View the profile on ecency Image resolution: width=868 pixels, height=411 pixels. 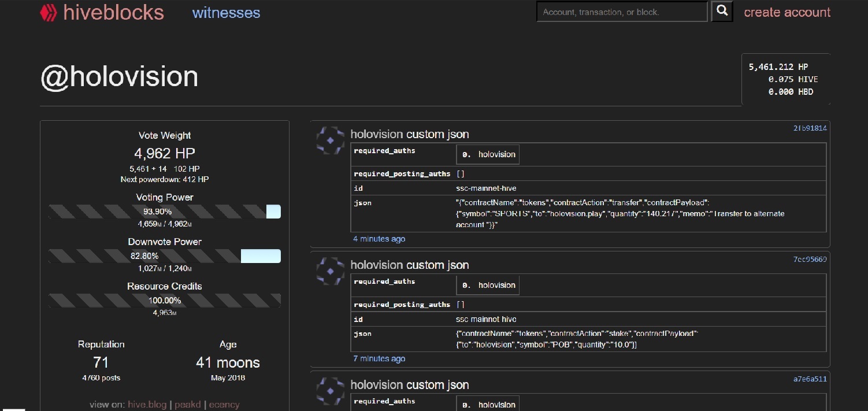point(224,405)
